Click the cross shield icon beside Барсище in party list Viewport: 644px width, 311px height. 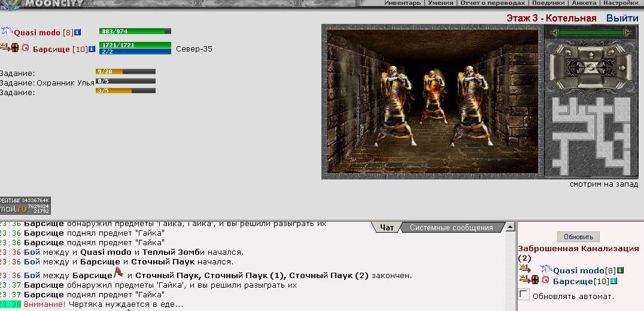(15, 48)
